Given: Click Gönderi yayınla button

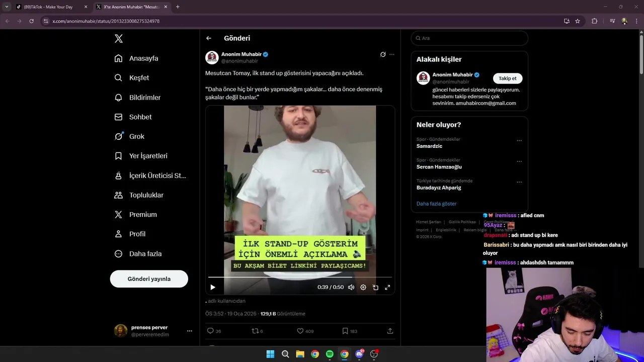Looking at the screenshot, I should click(x=149, y=279).
